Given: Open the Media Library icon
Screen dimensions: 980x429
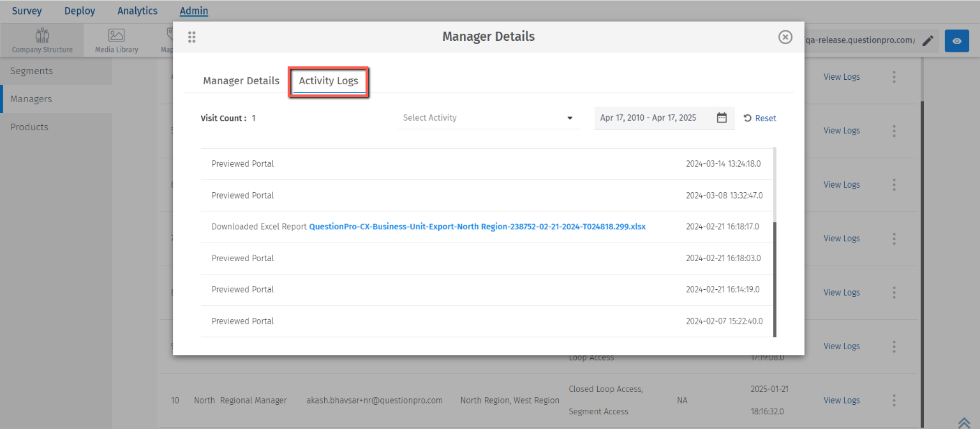Looking at the screenshot, I should [x=116, y=40].
